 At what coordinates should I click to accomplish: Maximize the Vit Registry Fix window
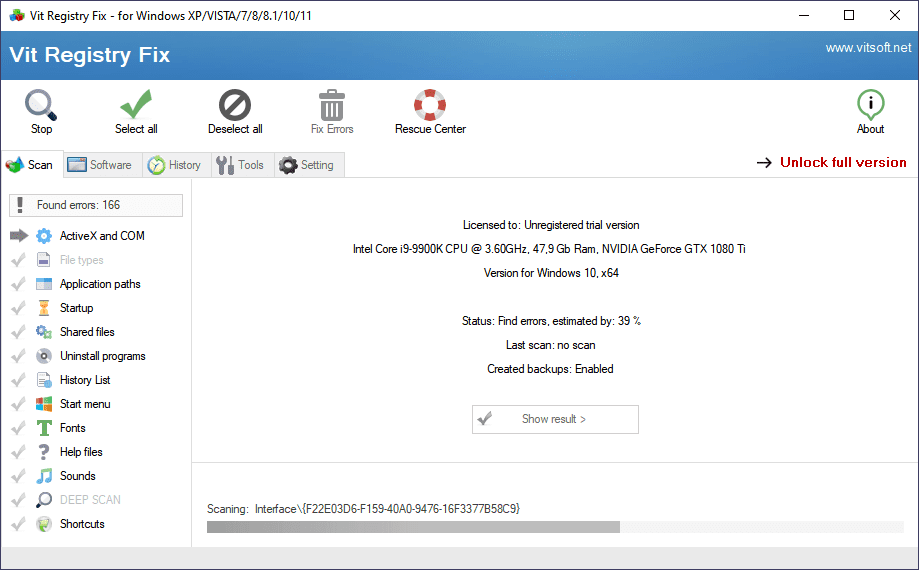point(849,15)
